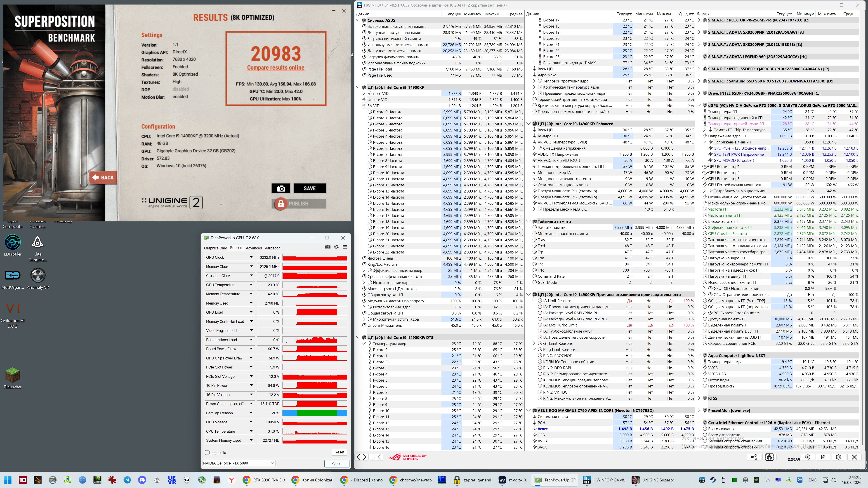Open the TLauncher desktop shortcut

tap(13, 378)
